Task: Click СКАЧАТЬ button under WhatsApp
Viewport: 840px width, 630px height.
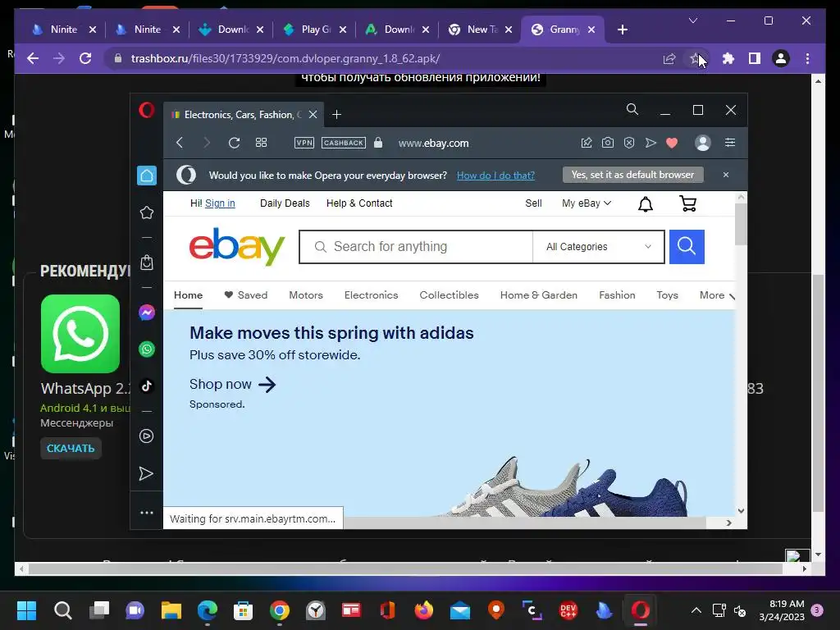Action: click(x=71, y=449)
